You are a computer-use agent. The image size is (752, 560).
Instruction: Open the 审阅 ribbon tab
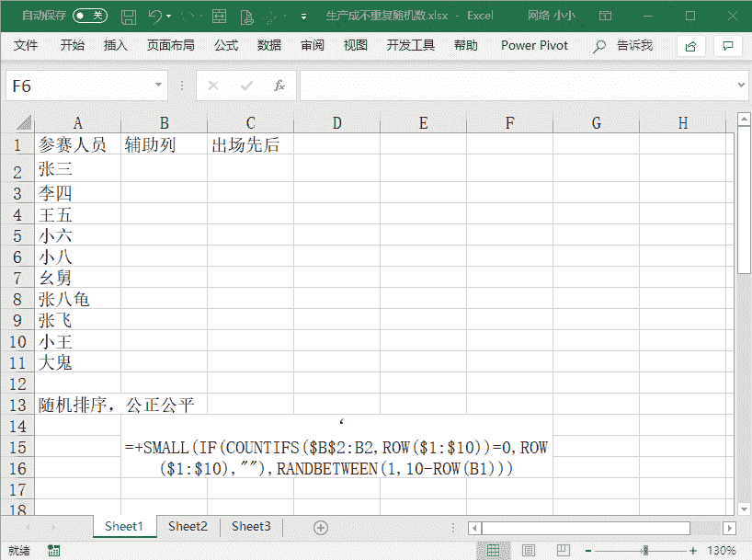tap(313, 46)
